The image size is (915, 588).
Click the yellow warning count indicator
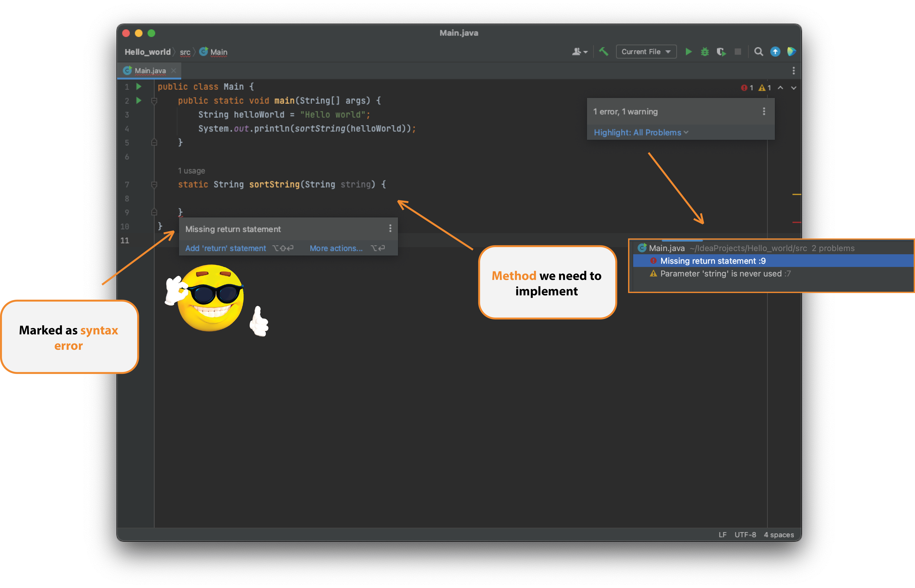765,88
